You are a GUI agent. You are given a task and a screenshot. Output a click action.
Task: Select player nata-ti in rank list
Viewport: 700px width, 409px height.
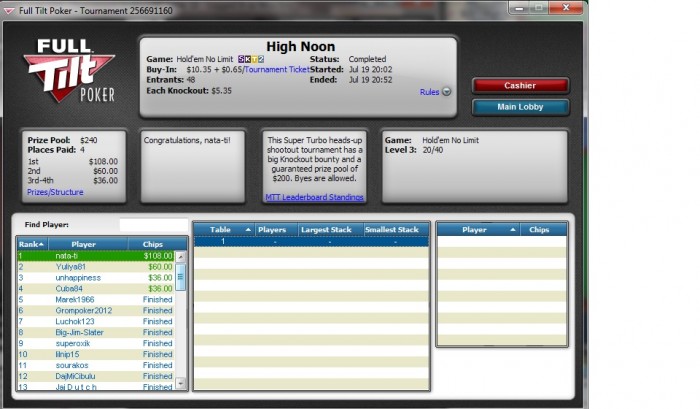tap(96, 256)
